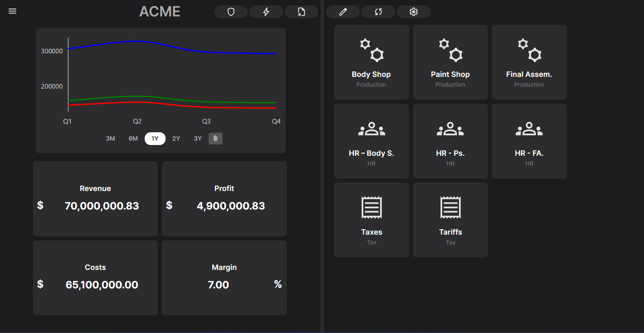This screenshot has width=644, height=333.
Task: Click the paperclip attachment icon
Action: click(x=216, y=139)
